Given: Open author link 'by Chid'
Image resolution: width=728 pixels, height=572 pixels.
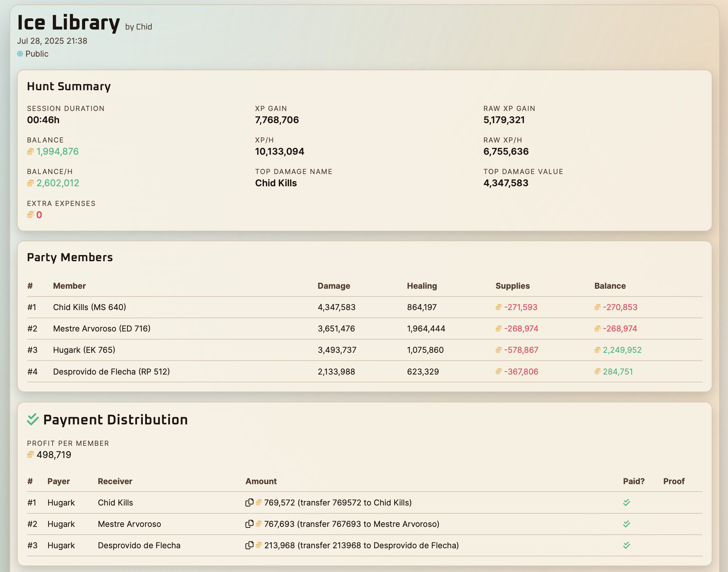Looking at the screenshot, I should click(138, 27).
